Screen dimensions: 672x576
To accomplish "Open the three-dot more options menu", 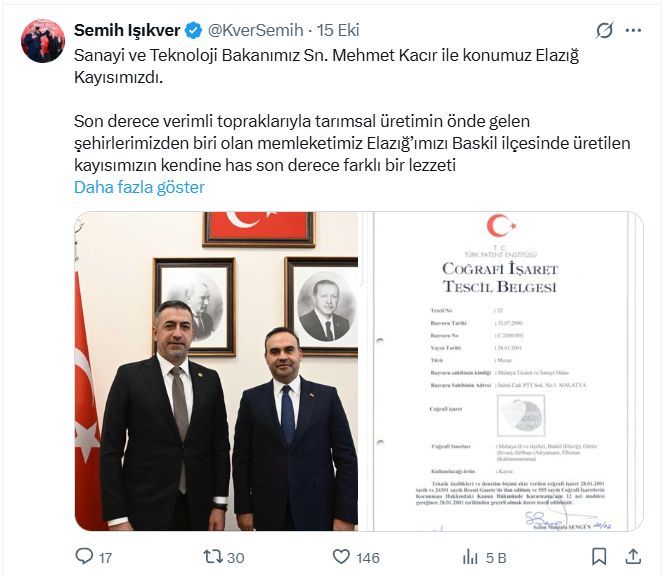I will (x=633, y=30).
